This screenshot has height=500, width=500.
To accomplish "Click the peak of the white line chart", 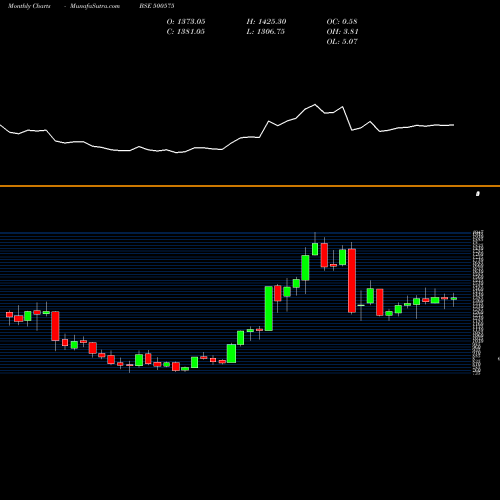I will (315, 105).
